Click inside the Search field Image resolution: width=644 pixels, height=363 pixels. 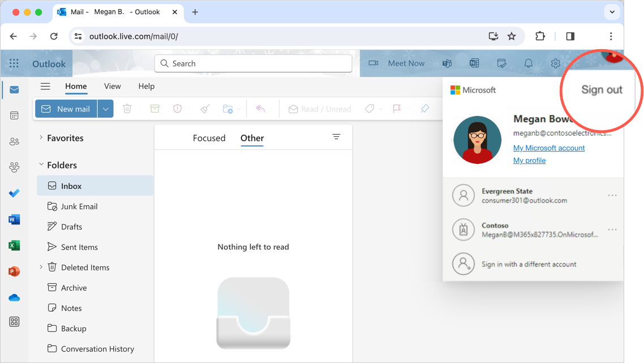tap(253, 63)
